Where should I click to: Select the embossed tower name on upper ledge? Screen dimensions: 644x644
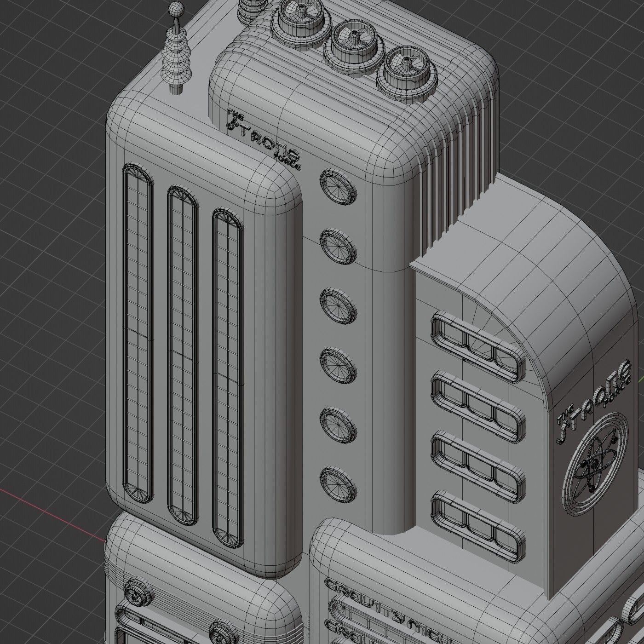(264, 141)
